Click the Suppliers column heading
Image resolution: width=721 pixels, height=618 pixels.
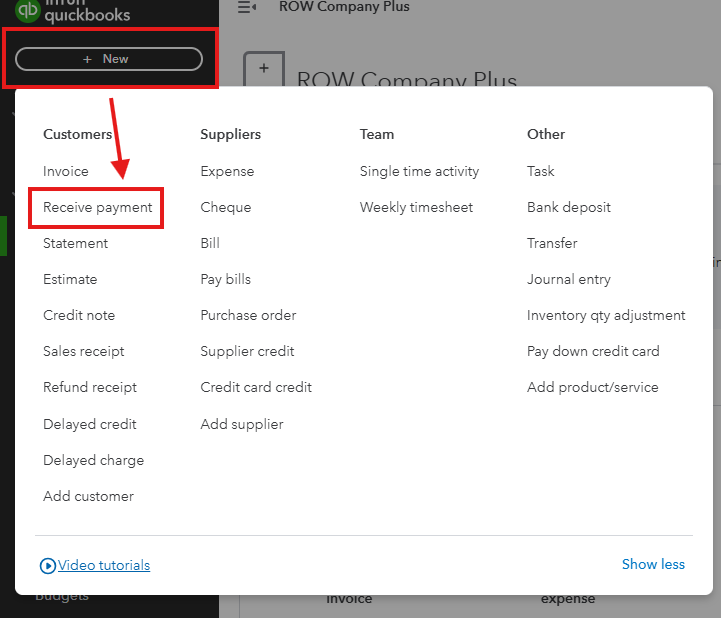coord(230,134)
